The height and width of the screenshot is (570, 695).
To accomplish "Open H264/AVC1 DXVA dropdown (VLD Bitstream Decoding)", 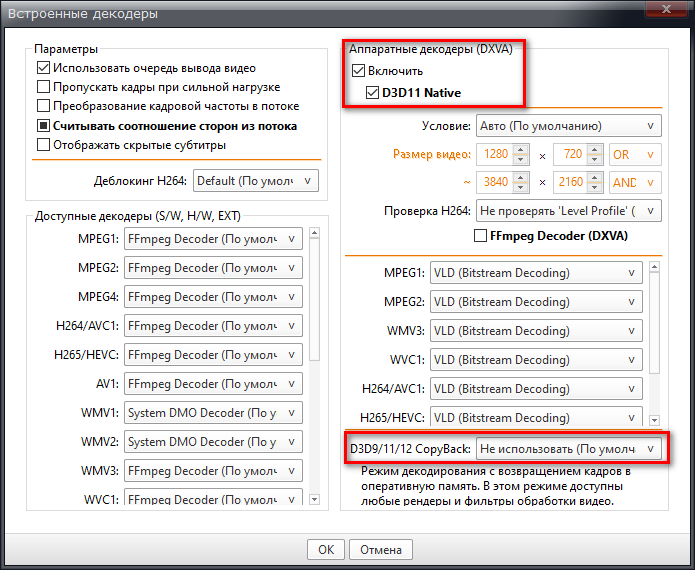I will coord(536,389).
